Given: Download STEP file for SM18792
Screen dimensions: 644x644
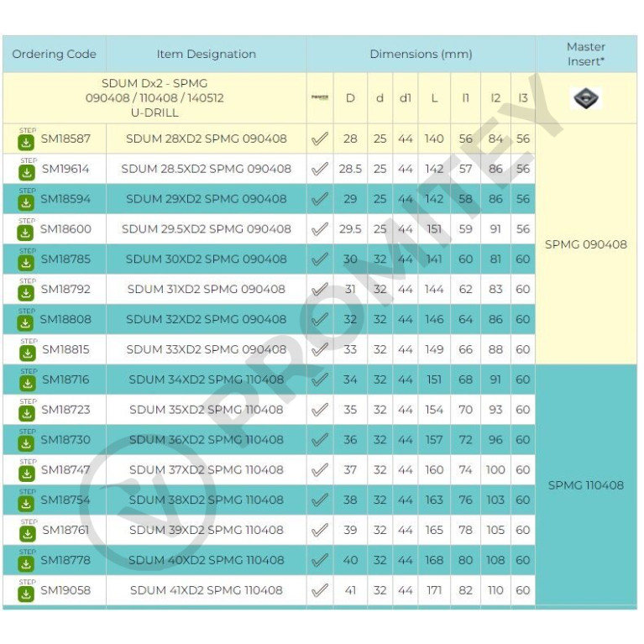Looking at the screenshot, I should pyautogui.click(x=26, y=293).
